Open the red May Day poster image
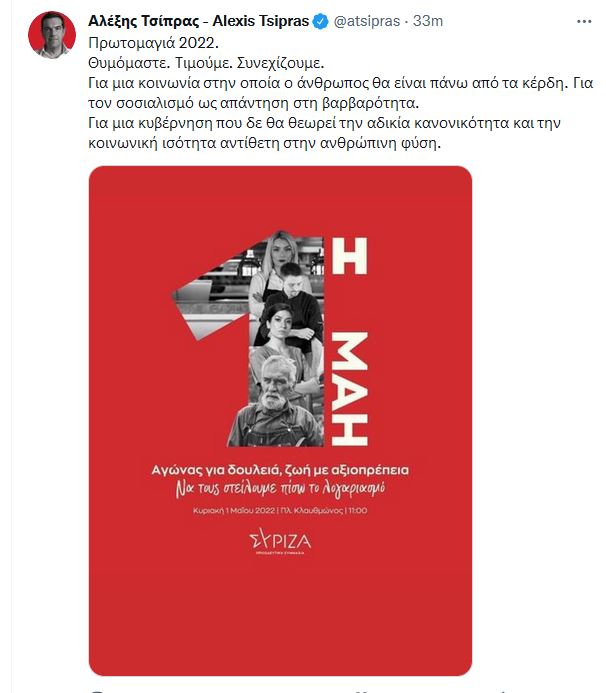Image resolution: width=606 pixels, height=693 pixels. coord(280,420)
